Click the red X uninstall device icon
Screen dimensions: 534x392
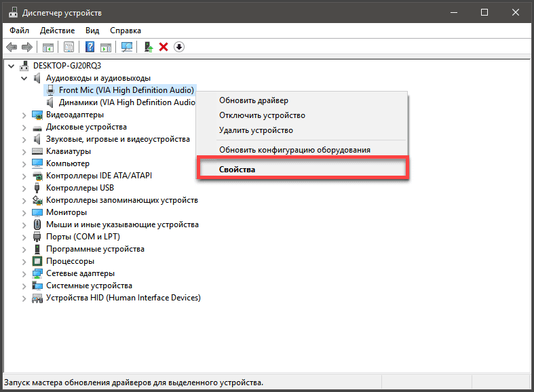tap(164, 47)
